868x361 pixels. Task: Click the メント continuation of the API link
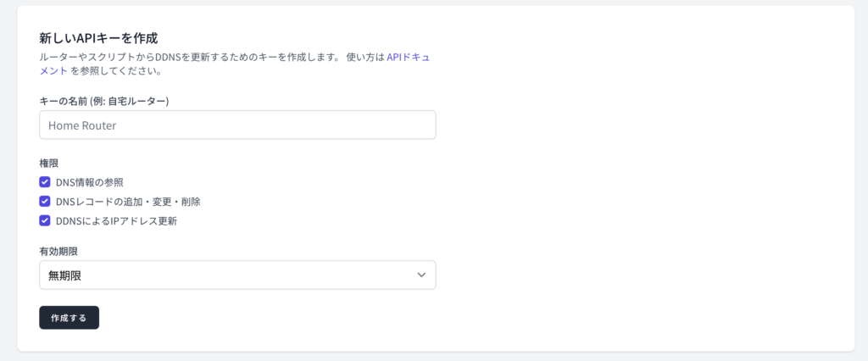(53, 71)
